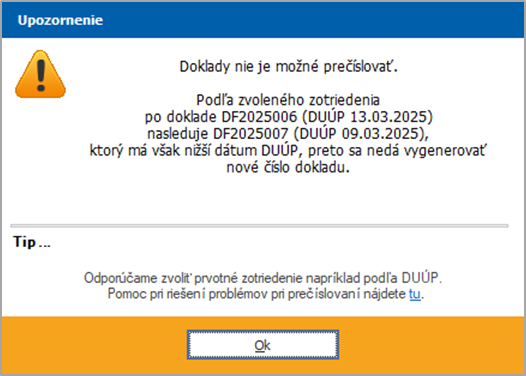Click document number DF2025007 in the message
This screenshot has height=376, width=526.
click(251, 133)
